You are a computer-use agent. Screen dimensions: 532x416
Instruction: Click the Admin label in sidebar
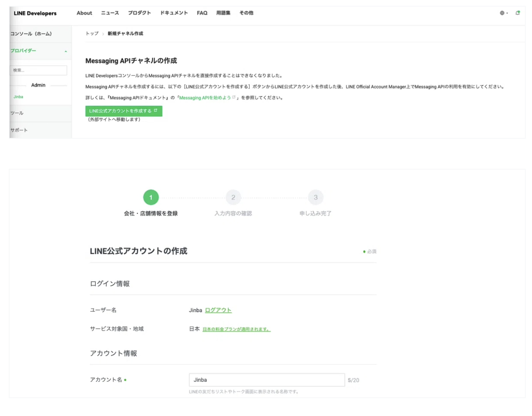coord(38,85)
